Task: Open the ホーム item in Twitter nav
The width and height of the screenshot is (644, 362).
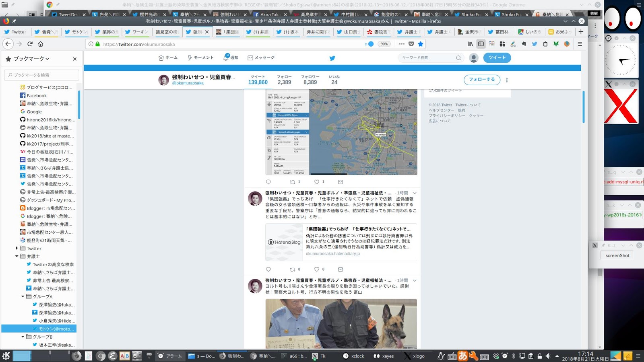Action: click(x=168, y=58)
